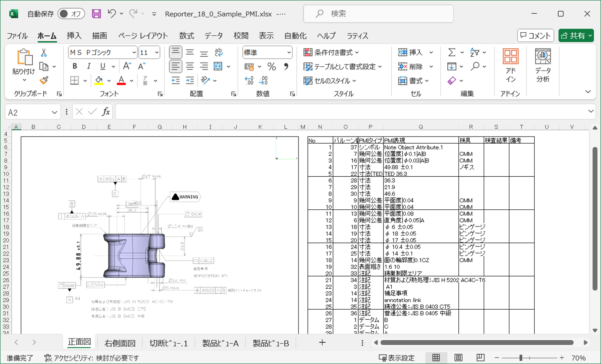Screen dimensions: 601x364
Task: Undo the last action
Action: (x=112, y=14)
